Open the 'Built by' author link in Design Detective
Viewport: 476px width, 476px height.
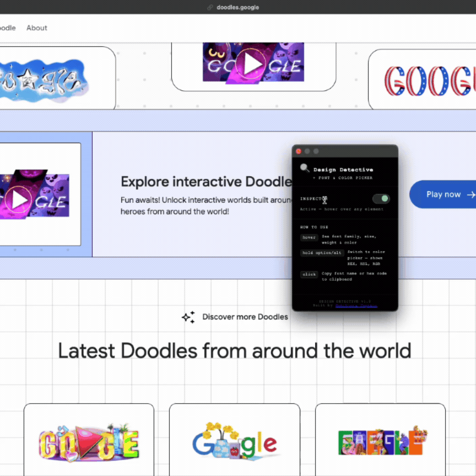click(x=356, y=306)
